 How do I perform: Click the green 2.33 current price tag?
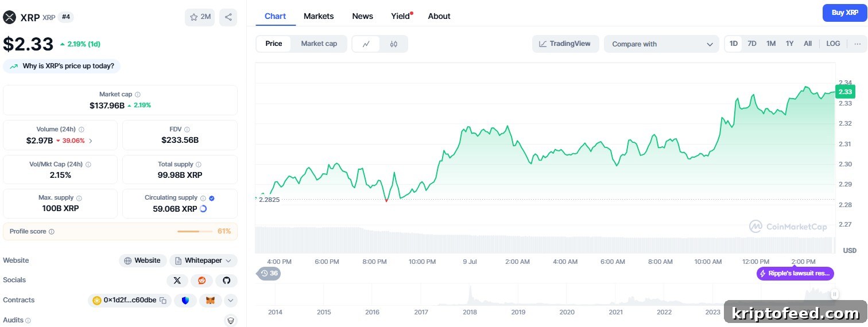click(x=845, y=92)
